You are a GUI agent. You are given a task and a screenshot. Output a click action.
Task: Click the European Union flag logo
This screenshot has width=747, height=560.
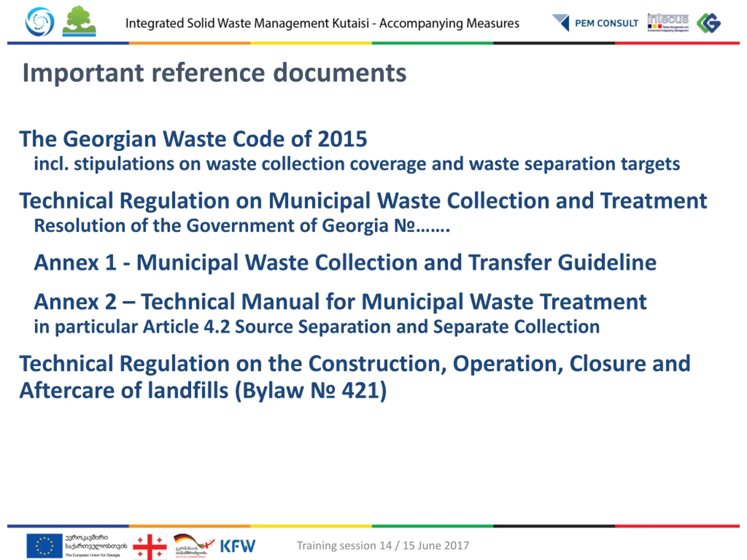click(45, 546)
